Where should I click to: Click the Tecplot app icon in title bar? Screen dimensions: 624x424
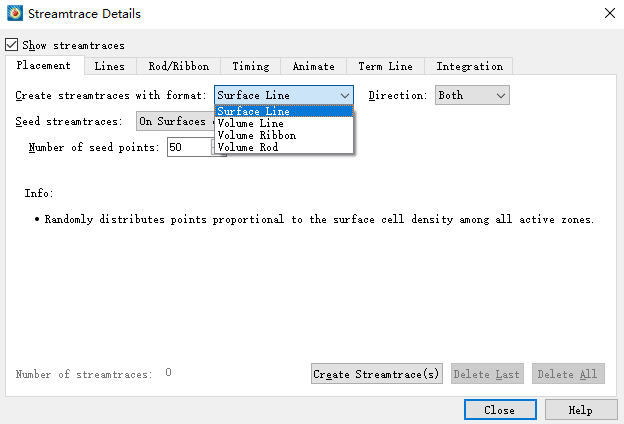pyautogui.click(x=14, y=14)
